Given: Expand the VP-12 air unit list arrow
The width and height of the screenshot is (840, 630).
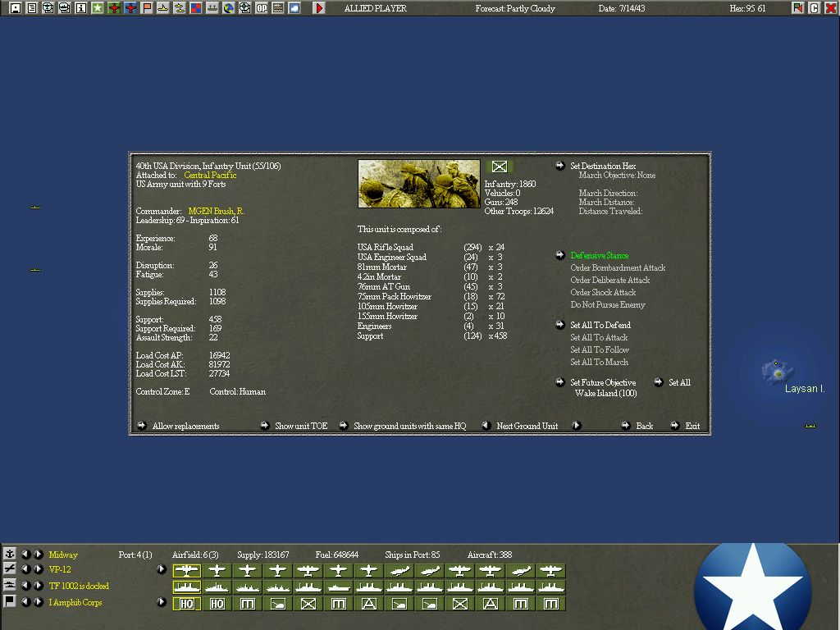Looking at the screenshot, I should (x=162, y=569).
